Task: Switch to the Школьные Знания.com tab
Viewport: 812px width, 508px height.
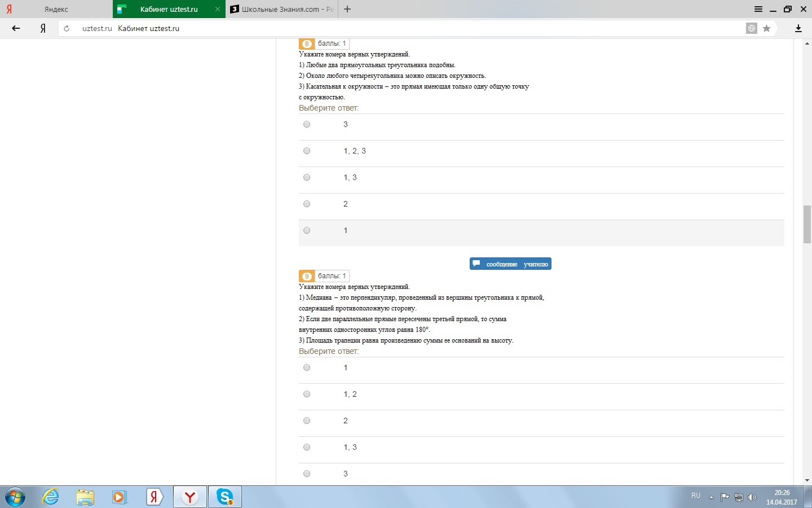Action: click(x=282, y=9)
